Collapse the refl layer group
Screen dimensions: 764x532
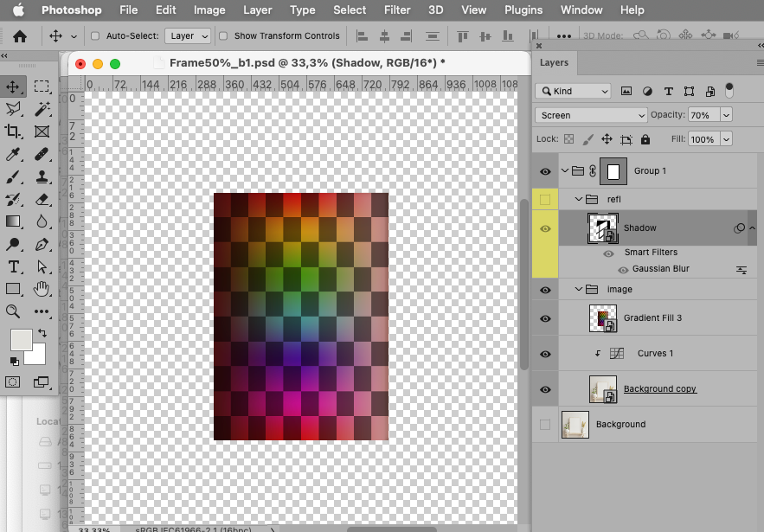tap(577, 198)
